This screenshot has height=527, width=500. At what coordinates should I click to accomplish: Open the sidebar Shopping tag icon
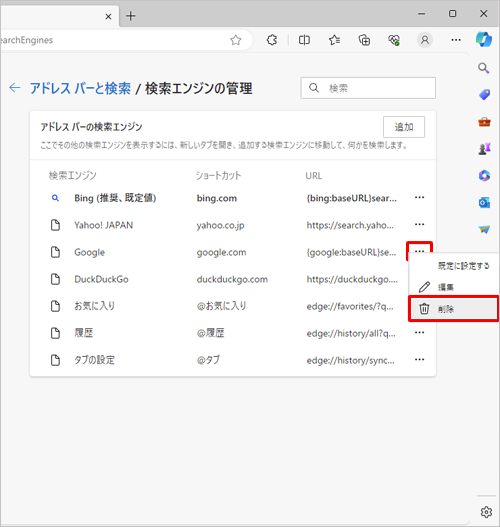484,95
